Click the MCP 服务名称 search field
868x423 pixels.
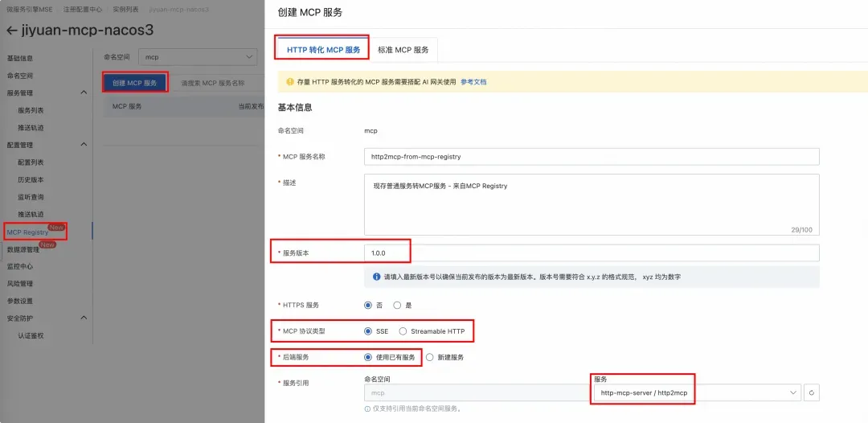tap(217, 83)
